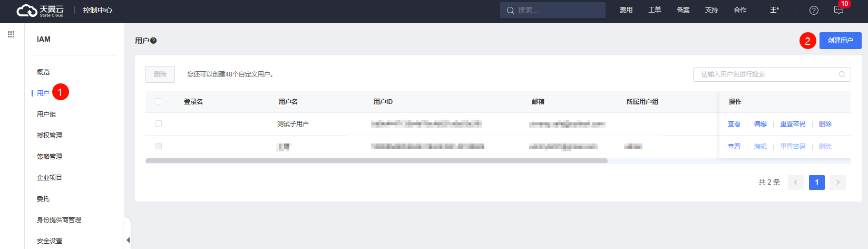Click the greyed 删除 button above table
The width and height of the screenshot is (868, 249).
[x=160, y=74]
